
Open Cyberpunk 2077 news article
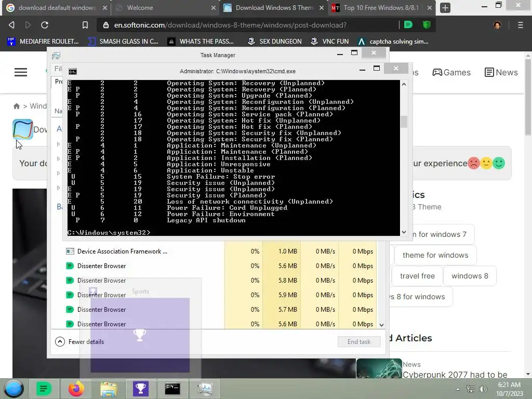coord(455,375)
